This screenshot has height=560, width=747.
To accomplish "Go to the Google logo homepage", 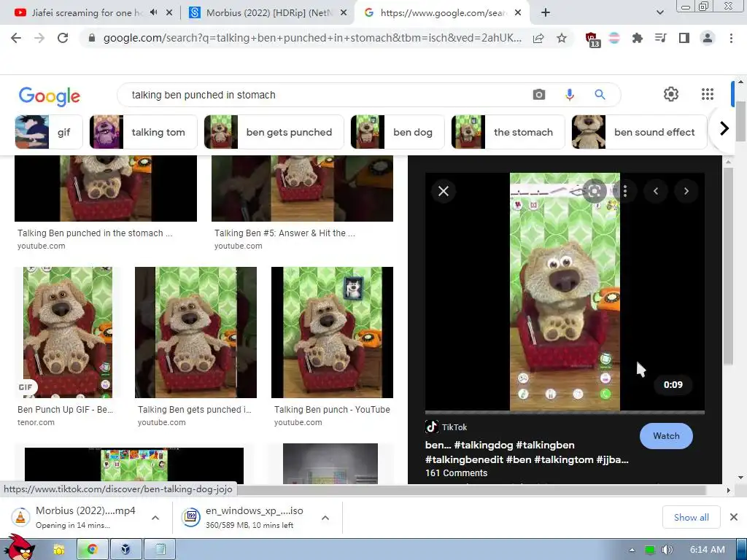I will [50, 96].
